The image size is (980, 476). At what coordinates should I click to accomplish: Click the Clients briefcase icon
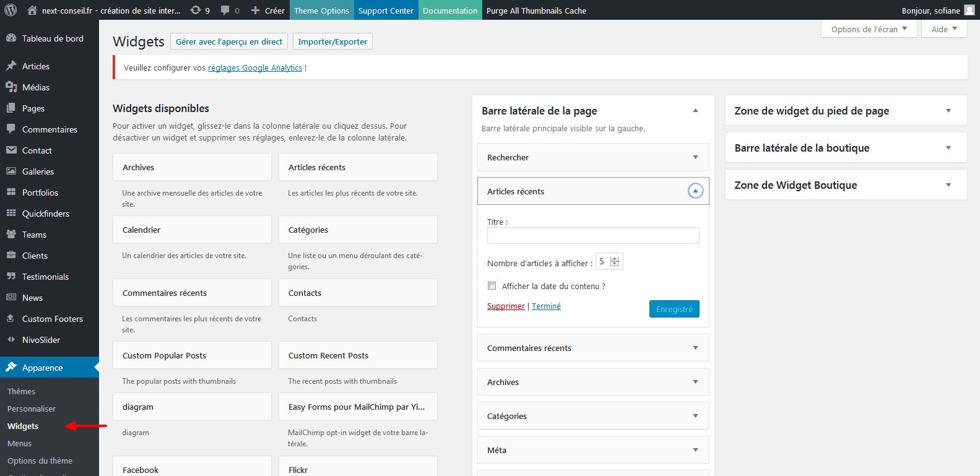coord(11,255)
